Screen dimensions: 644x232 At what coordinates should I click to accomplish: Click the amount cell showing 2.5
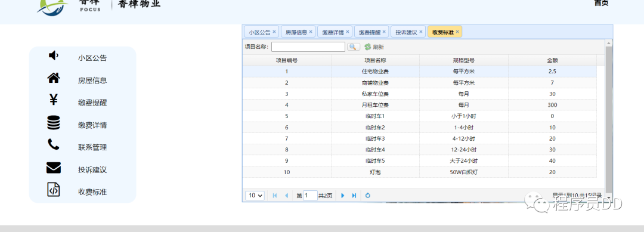(552, 71)
